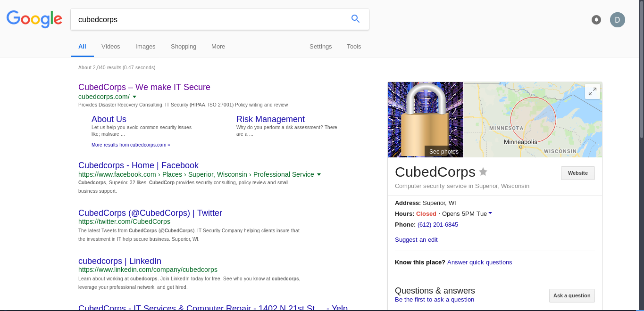Open cubedcorps | LinkedIn result
The height and width of the screenshot is (311, 644).
[x=120, y=261]
